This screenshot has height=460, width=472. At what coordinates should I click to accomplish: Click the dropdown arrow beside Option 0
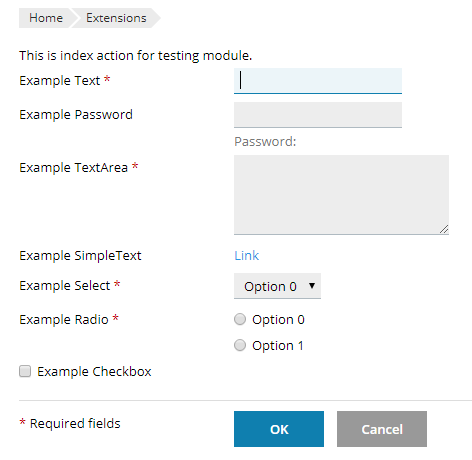click(x=312, y=286)
